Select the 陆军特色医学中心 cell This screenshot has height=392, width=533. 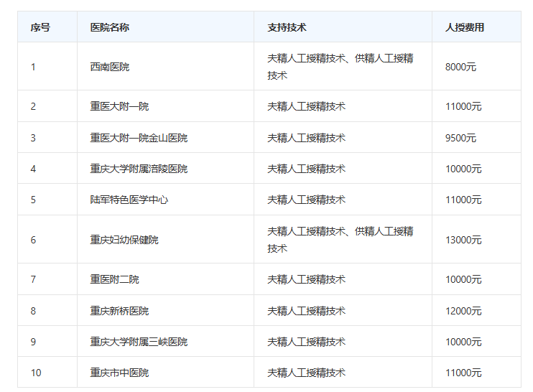[x=129, y=200]
